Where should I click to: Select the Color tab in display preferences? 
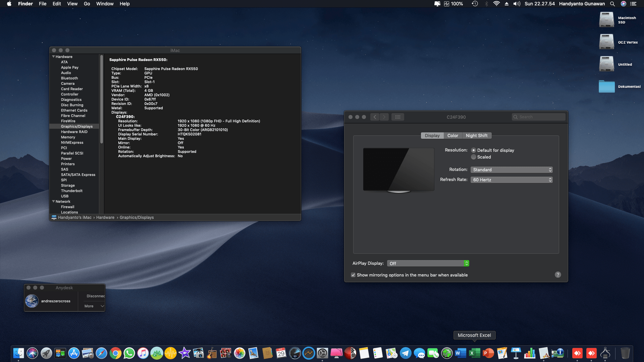(452, 135)
